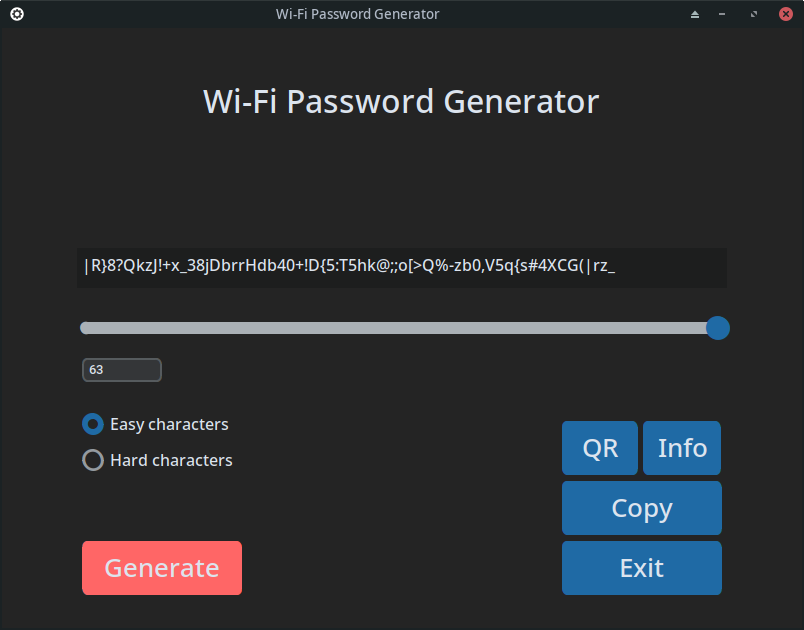Screen dimensions: 804x630
Task: Toggle the keep-window-on-top eject icon
Action: pos(695,13)
